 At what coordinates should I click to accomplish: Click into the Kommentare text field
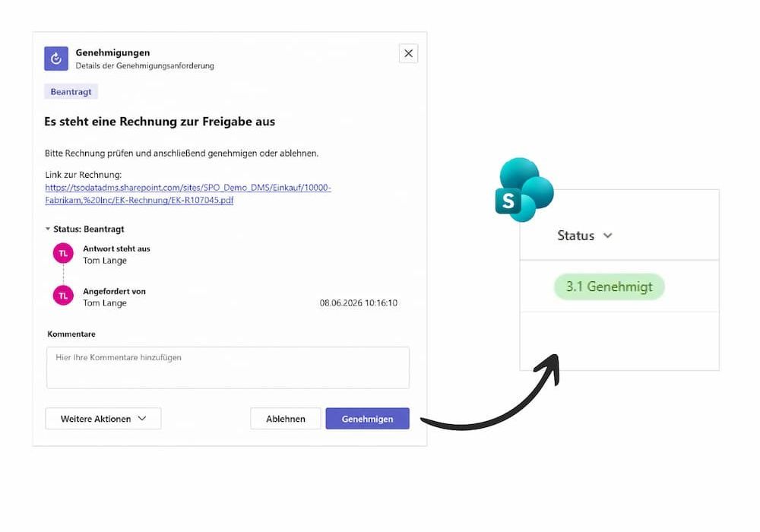[x=228, y=368]
